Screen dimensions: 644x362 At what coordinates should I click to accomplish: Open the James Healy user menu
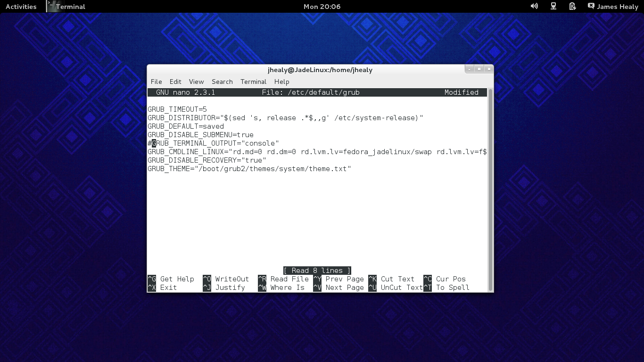click(617, 7)
